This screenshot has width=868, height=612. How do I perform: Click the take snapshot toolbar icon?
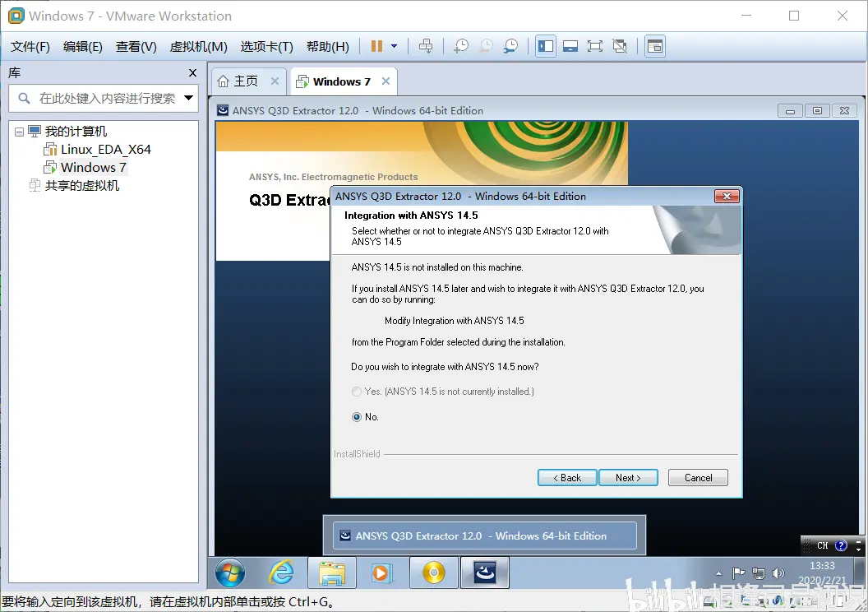tap(461, 46)
